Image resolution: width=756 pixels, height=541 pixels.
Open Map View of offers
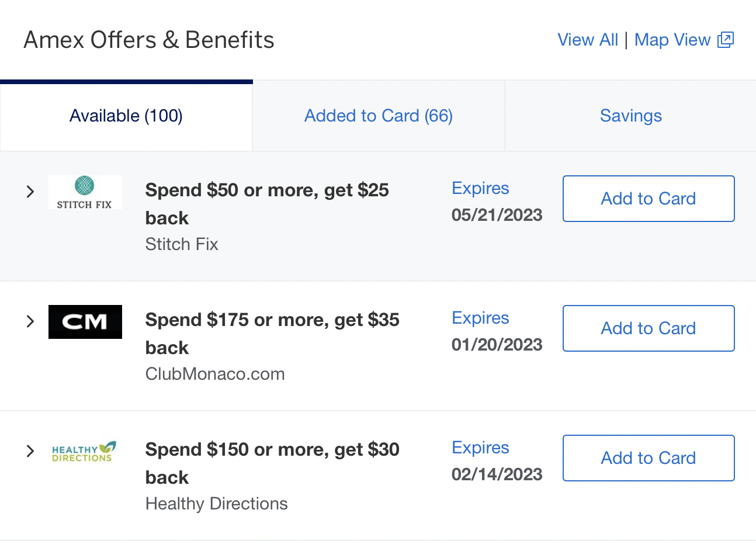click(672, 39)
